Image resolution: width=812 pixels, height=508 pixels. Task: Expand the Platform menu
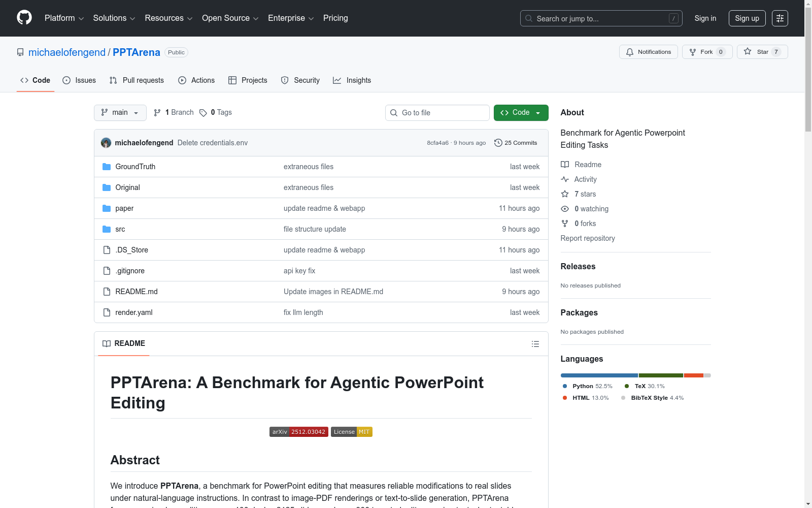(x=64, y=18)
